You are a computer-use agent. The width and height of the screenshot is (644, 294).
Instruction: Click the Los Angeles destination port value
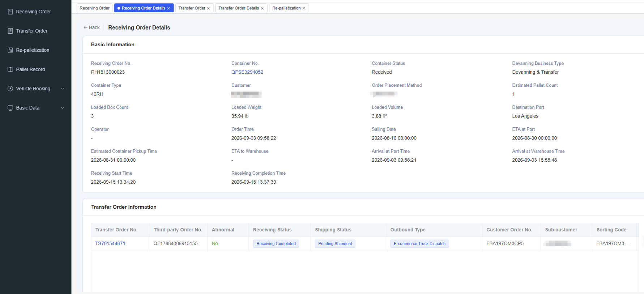click(x=525, y=116)
